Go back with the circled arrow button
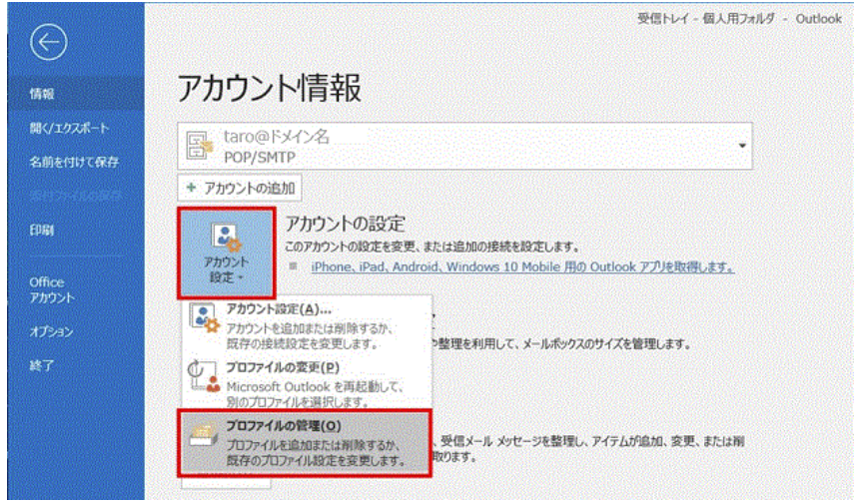 coord(49,42)
